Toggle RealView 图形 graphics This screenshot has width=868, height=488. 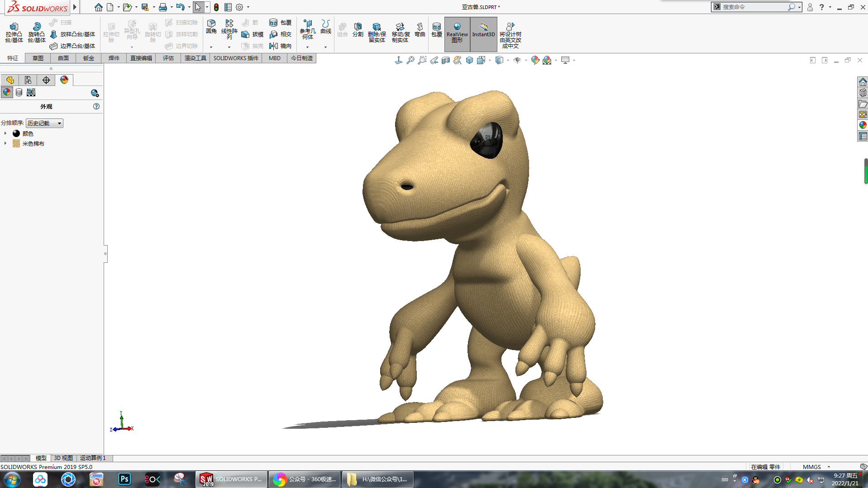pos(457,33)
